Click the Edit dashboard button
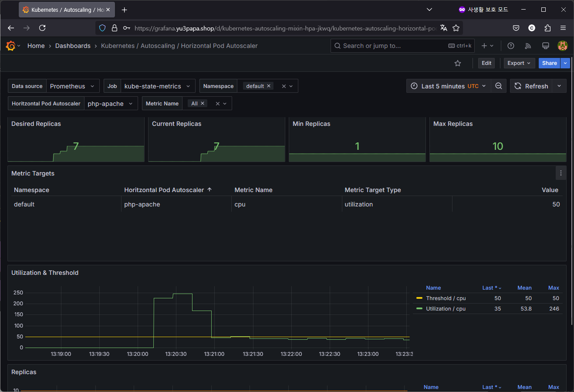 tap(486, 63)
